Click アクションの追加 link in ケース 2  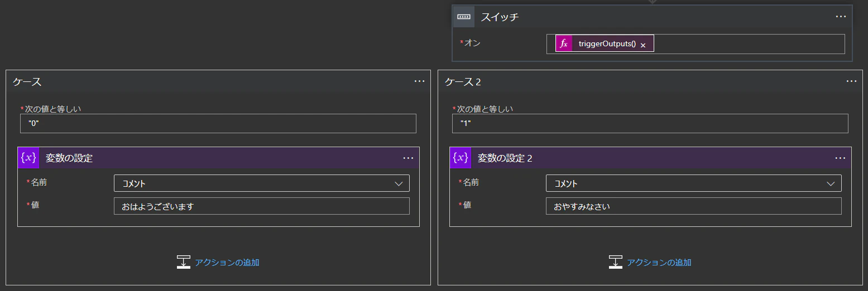pos(659,262)
